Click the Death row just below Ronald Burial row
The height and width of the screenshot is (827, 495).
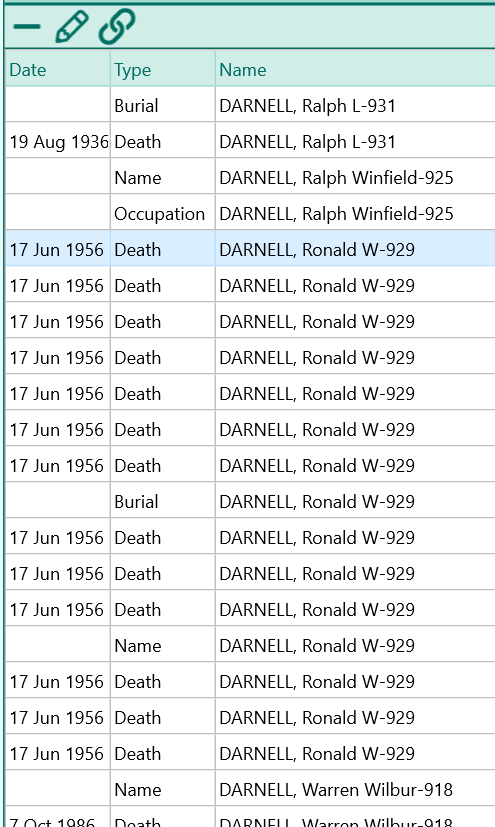tap(250, 537)
